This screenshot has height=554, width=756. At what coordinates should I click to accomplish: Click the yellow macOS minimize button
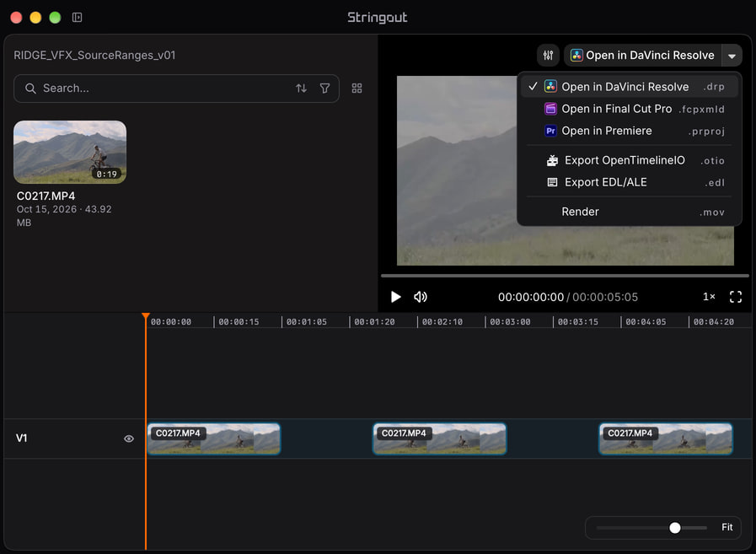tap(35, 18)
